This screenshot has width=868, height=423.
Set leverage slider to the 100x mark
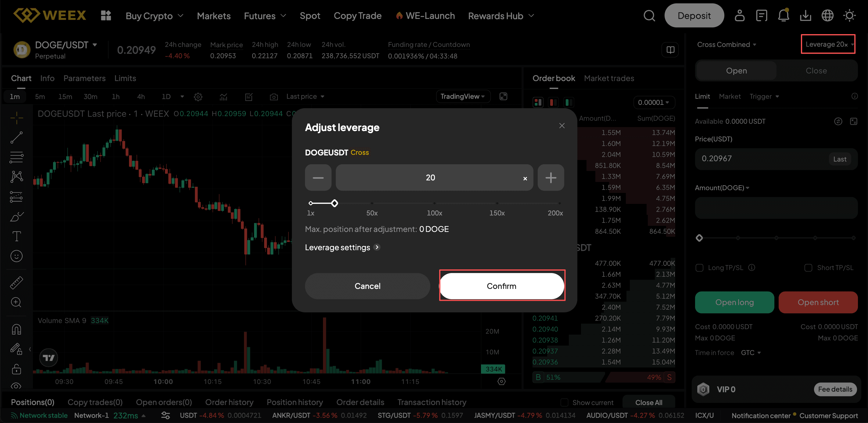point(434,203)
